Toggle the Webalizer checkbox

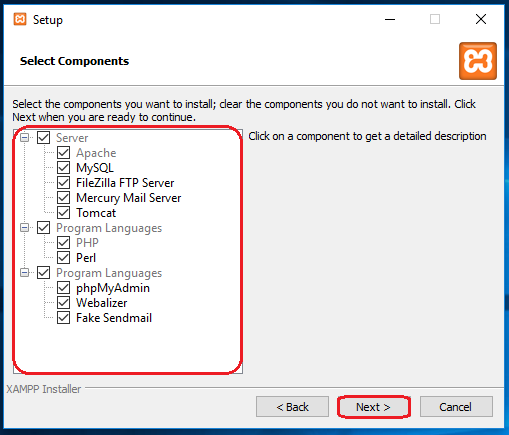pos(63,303)
